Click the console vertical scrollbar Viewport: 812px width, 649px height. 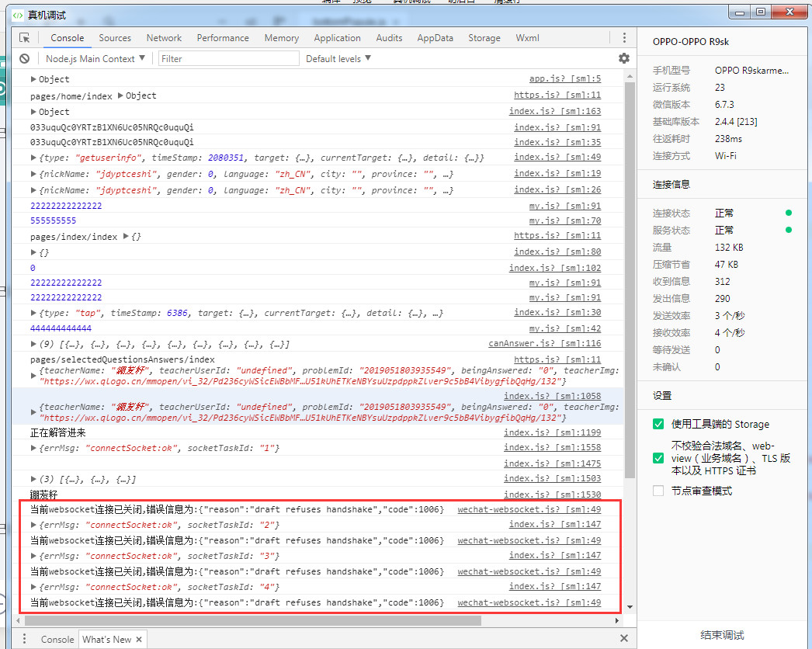click(x=630, y=311)
